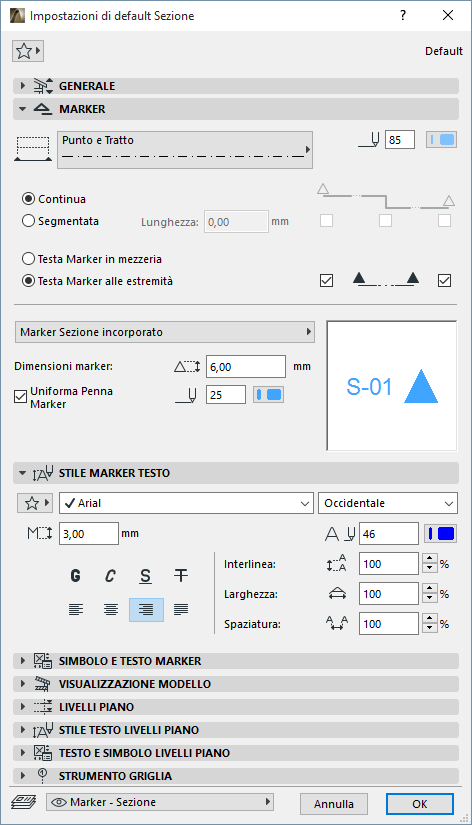The height and width of the screenshot is (825, 472).
Task: Justify the marker text
Action: pyautogui.click(x=181, y=610)
